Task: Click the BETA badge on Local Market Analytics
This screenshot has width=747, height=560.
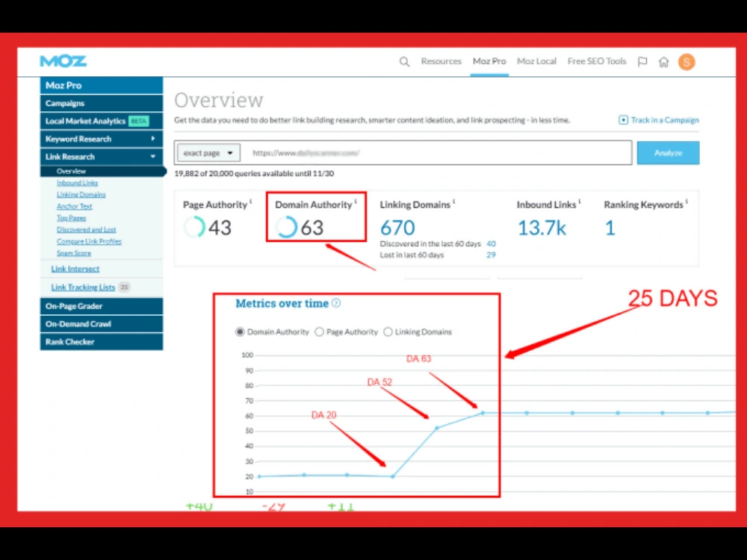Action: click(139, 121)
